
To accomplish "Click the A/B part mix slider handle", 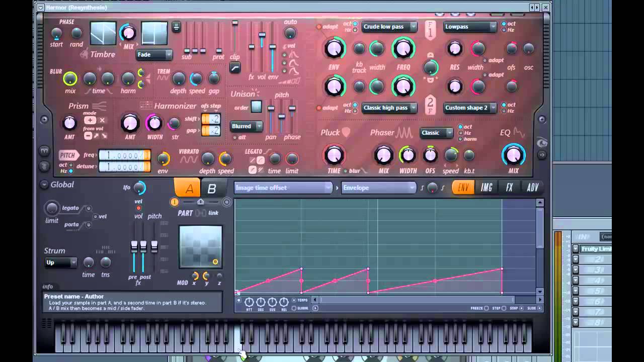I will click(x=201, y=202).
